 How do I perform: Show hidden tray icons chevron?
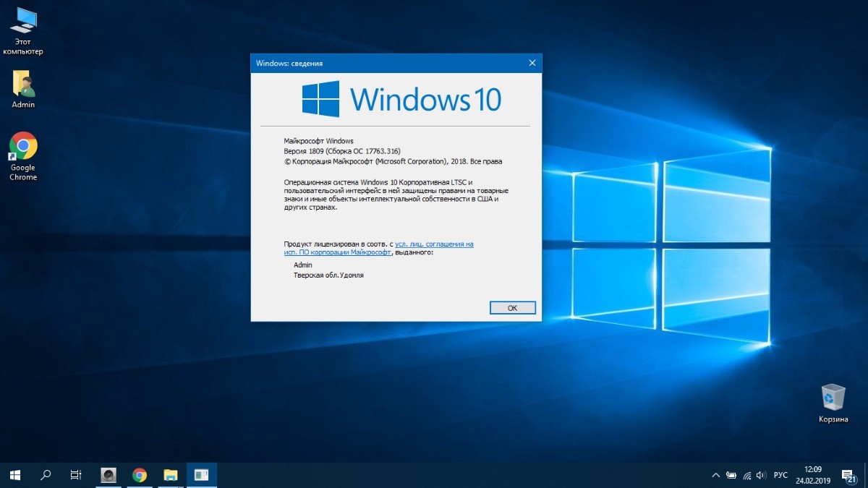coord(716,476)
